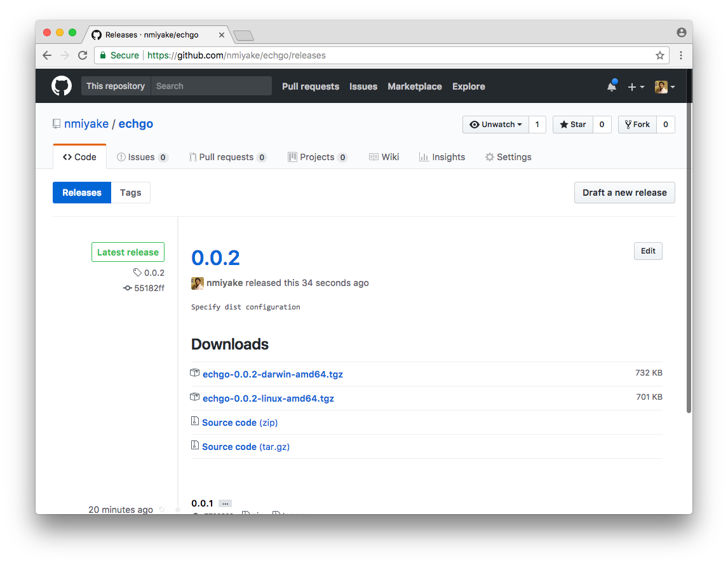Download echgo-0.0.2-darwin-amd64.tgz
Viewport: 728px width, 565px height.
click(273, 374)
